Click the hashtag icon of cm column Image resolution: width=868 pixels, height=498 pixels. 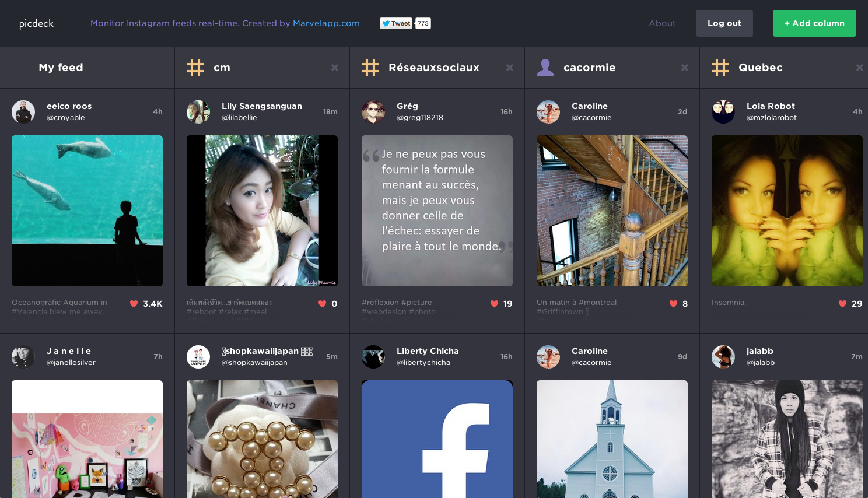coord(195,68)
